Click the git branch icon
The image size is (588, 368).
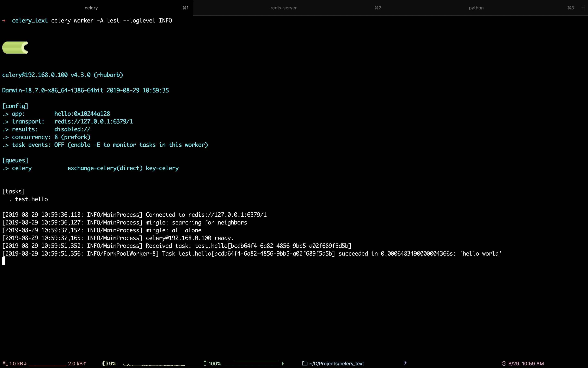405,363
